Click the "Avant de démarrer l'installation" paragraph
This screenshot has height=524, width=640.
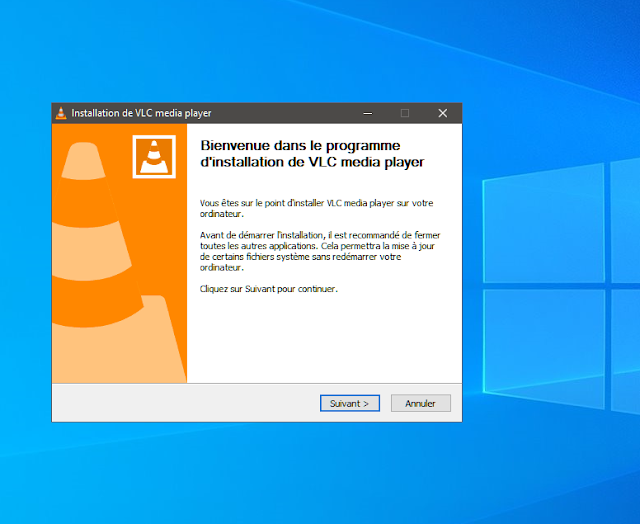coord(320,251)
